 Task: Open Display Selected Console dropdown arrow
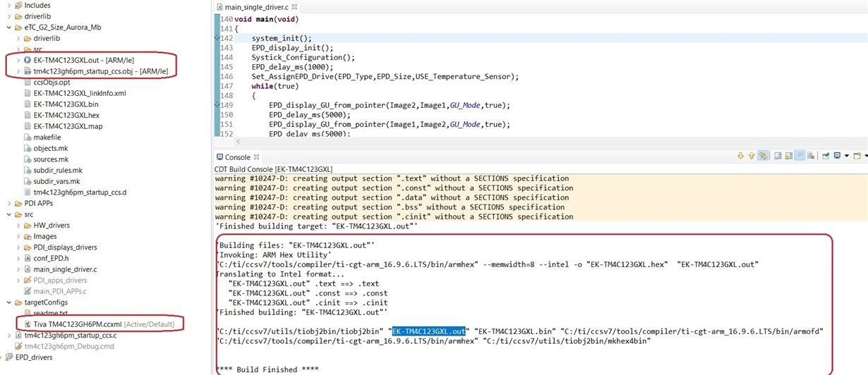tap(847, 156)
